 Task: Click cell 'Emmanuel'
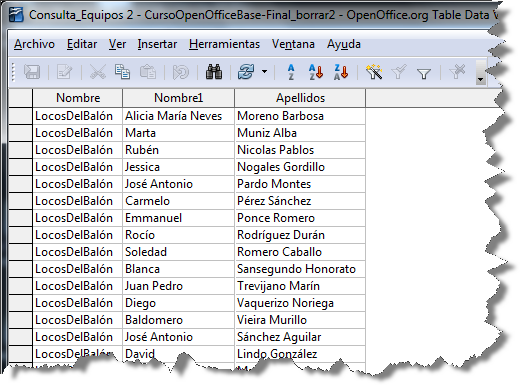[178, 218]
